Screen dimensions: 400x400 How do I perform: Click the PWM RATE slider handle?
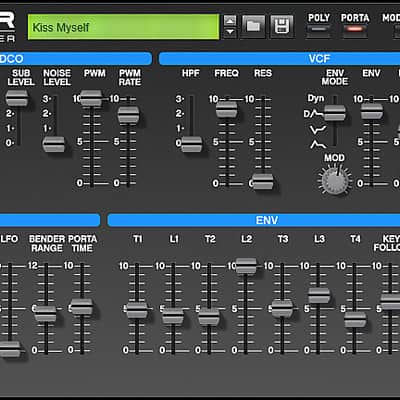click(x=128, y=114)
